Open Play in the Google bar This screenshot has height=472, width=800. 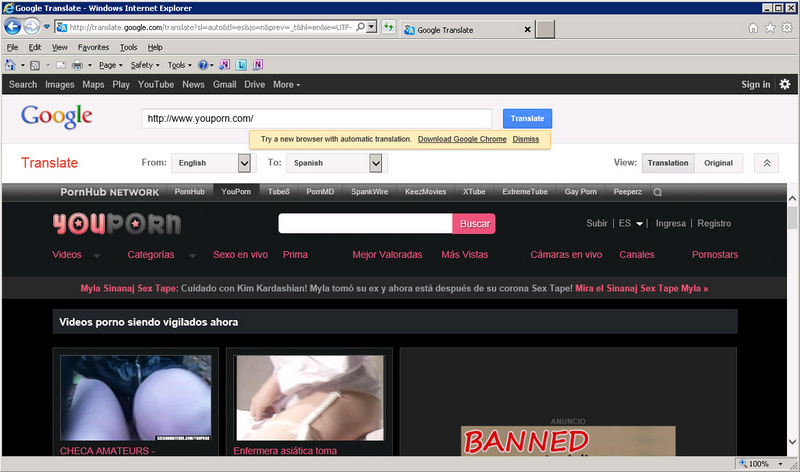(x=121, y=84)
